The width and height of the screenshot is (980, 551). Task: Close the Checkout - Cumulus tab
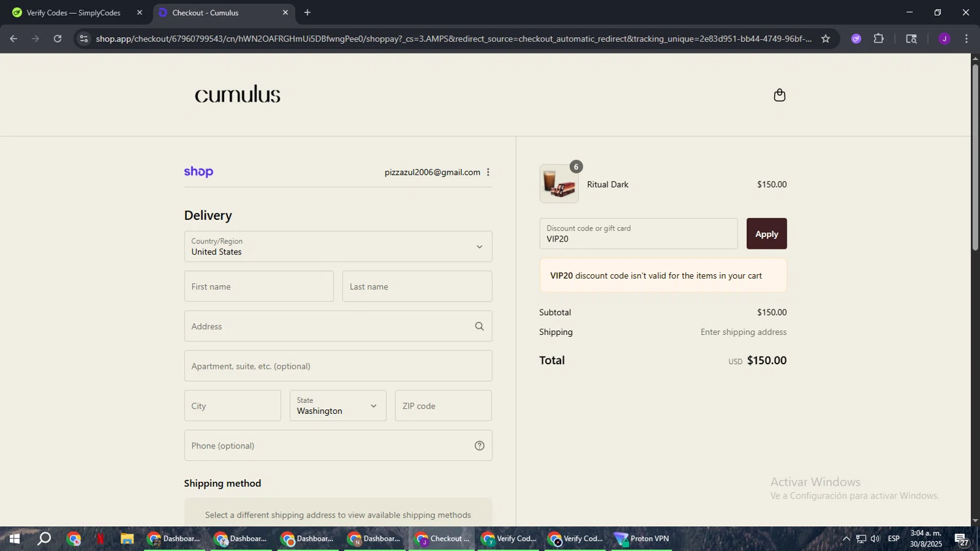point(285,12)
